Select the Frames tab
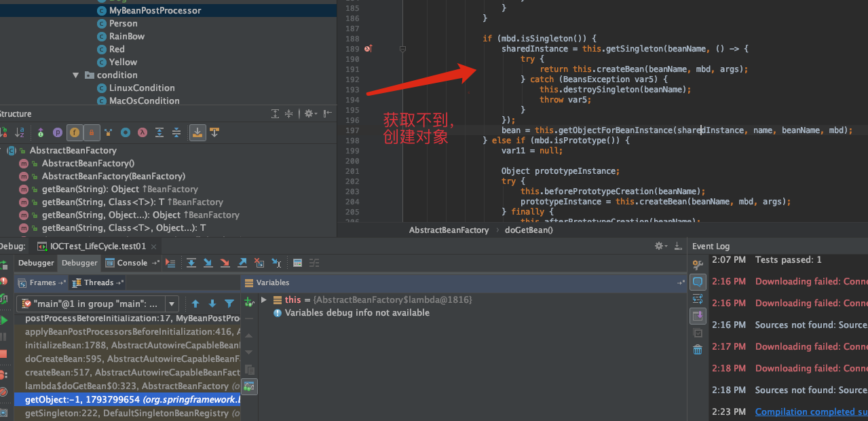Image resolution: width=868 pixels, height=421 pixels. [x=41, y=282]
